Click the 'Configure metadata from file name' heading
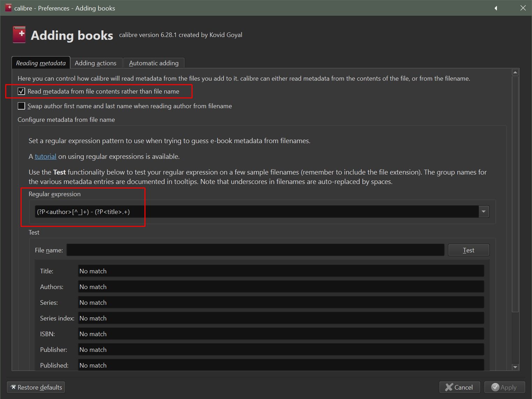This screenshot has height=399, width=532. pos(66,120)
